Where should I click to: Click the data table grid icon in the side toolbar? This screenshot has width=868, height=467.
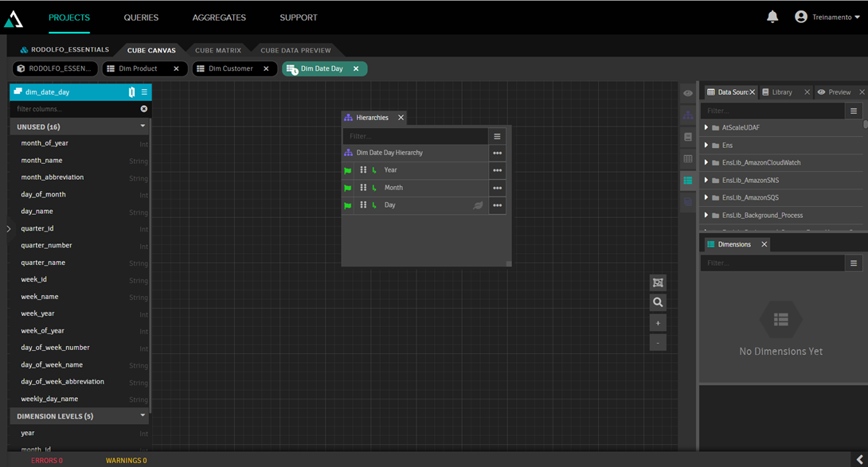[688, 159]
